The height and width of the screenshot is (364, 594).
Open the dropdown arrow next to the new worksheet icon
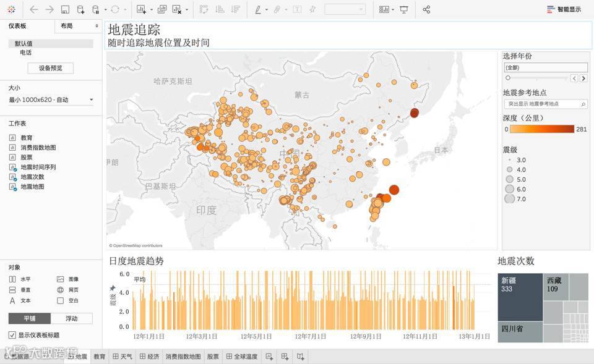coord(152,10)
